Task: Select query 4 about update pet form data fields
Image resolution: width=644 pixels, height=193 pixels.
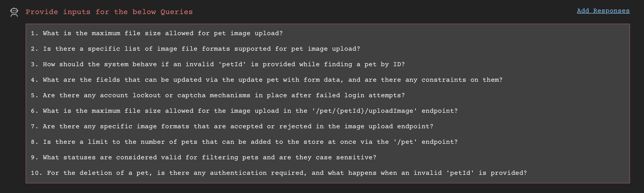Action: (266, 80)
